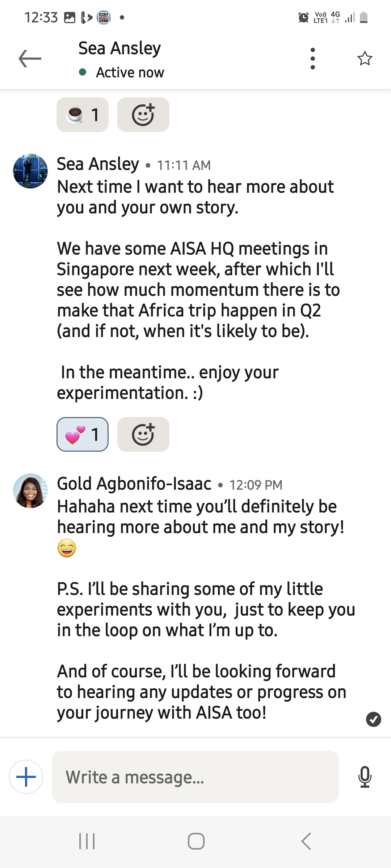Toggle the coffee cup reaction
This screenshot has width=391, height=868.
click(83, 115)
